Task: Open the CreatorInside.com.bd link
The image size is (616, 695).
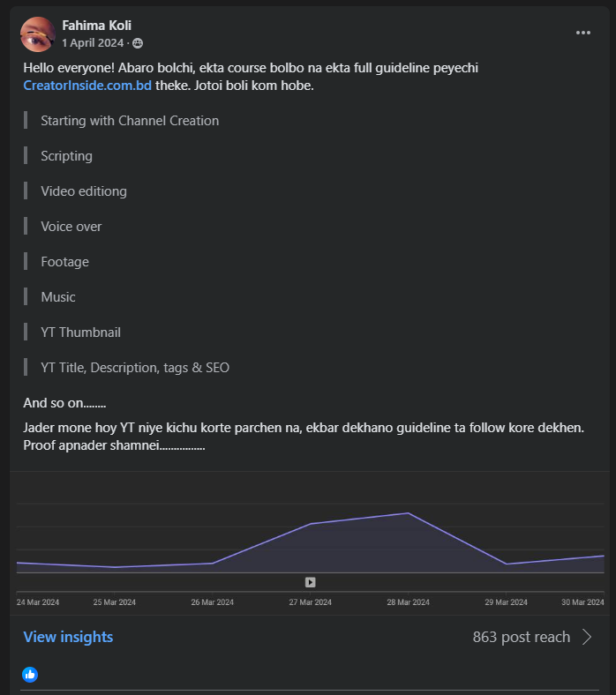Action: 87,86
